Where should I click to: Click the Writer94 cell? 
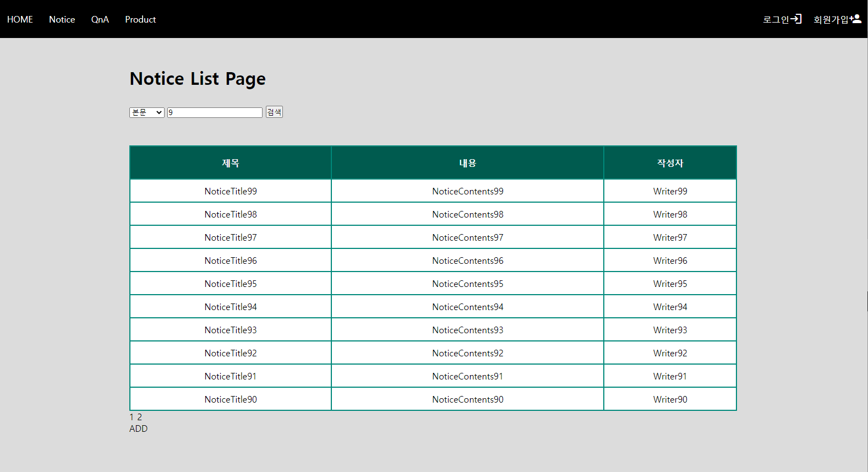click(670, 307)
